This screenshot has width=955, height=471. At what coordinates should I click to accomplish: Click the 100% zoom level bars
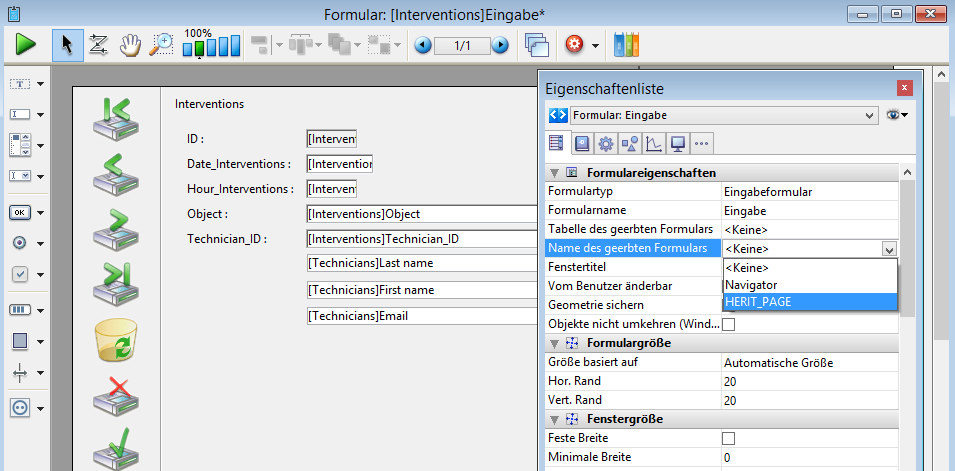click(211, 47)
